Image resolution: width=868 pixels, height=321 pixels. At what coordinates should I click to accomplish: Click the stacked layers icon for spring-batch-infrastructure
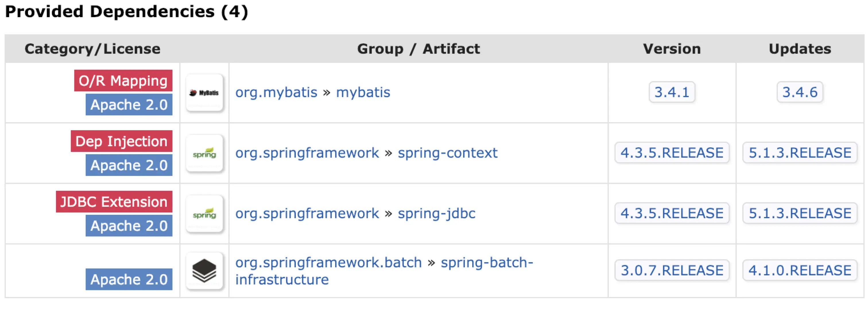(204, 271)
